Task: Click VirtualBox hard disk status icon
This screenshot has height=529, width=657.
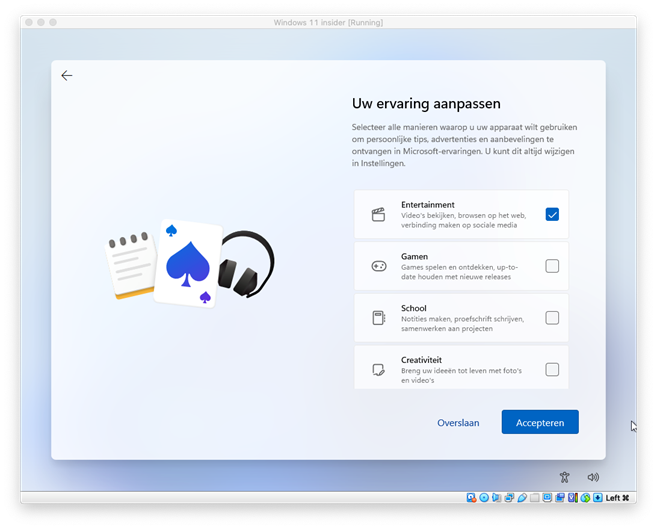Action: tap(471, 498)
